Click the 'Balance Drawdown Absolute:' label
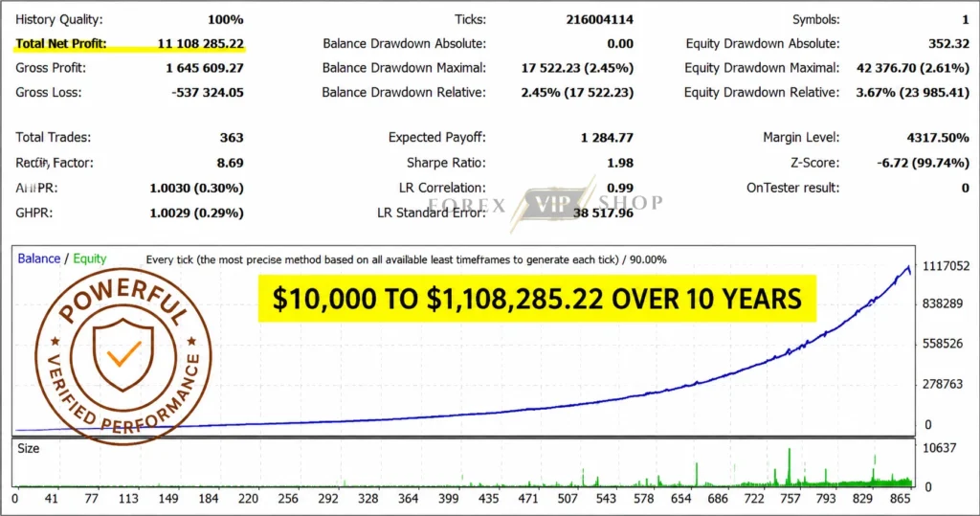 tap(405, 44)
